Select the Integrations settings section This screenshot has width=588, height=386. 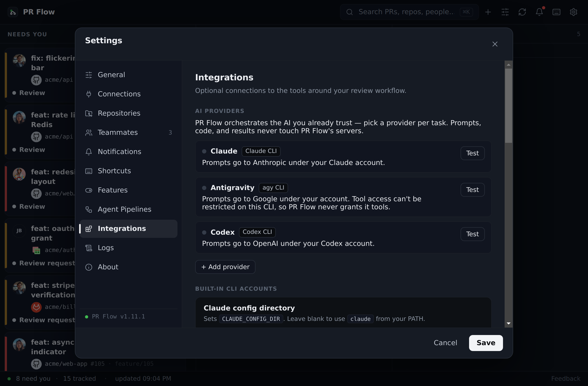point(128,229)
